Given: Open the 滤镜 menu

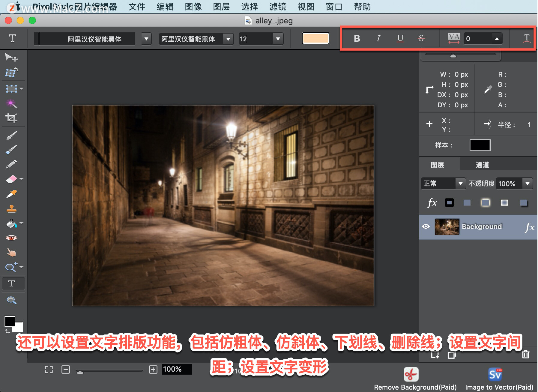Looking at the screenshot, I should pos(278,7).
